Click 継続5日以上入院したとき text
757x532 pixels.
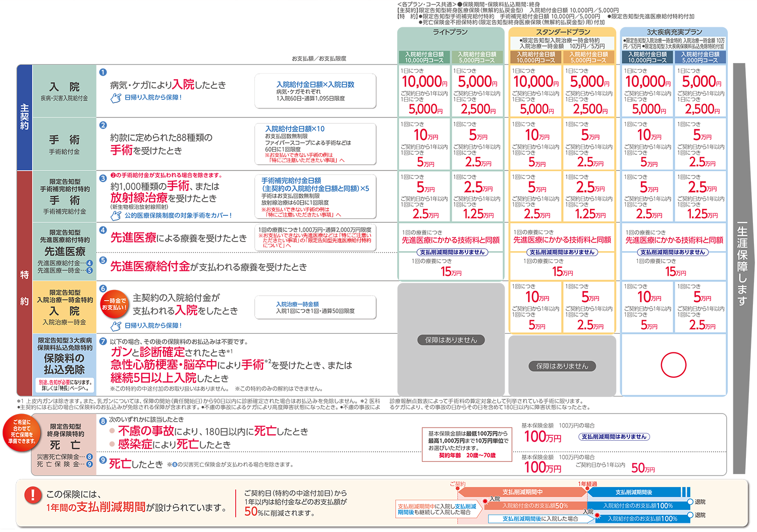[x=170, y=378]
